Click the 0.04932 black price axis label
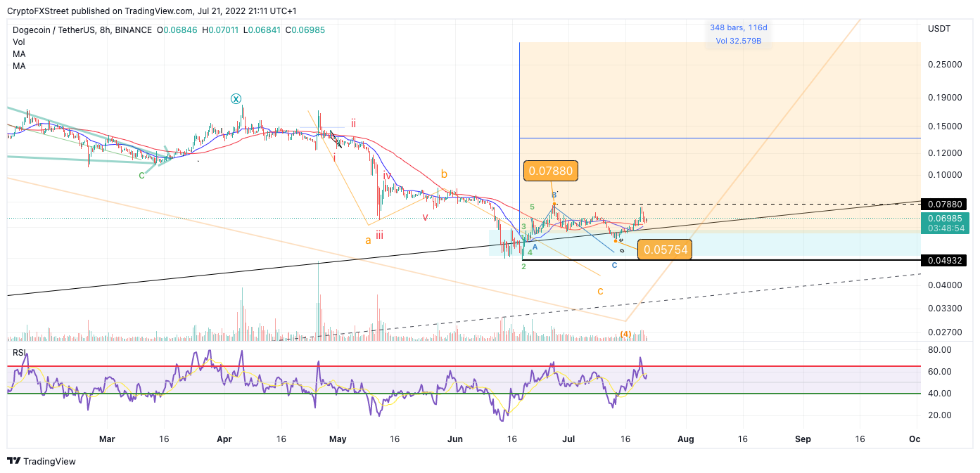The height and width of the screenshot is (473, 980). pos(945,260)
